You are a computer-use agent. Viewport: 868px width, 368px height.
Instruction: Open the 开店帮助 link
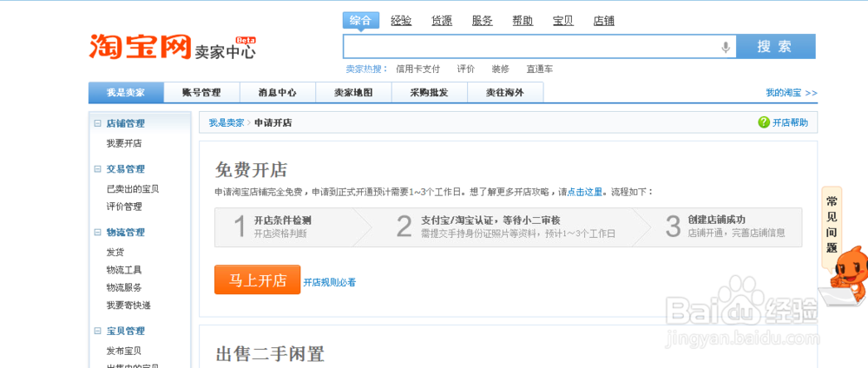click(x=791, y=123)
